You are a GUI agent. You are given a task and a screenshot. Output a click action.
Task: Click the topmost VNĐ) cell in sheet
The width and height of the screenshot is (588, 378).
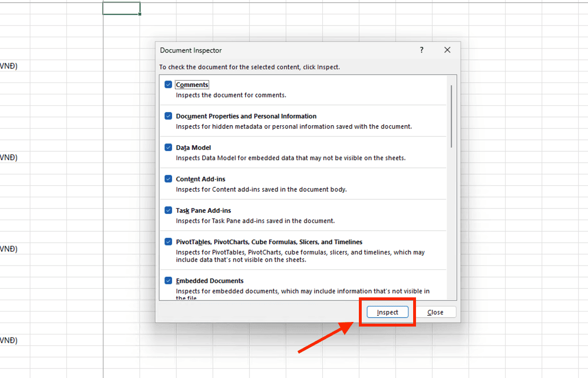point(9,66)
